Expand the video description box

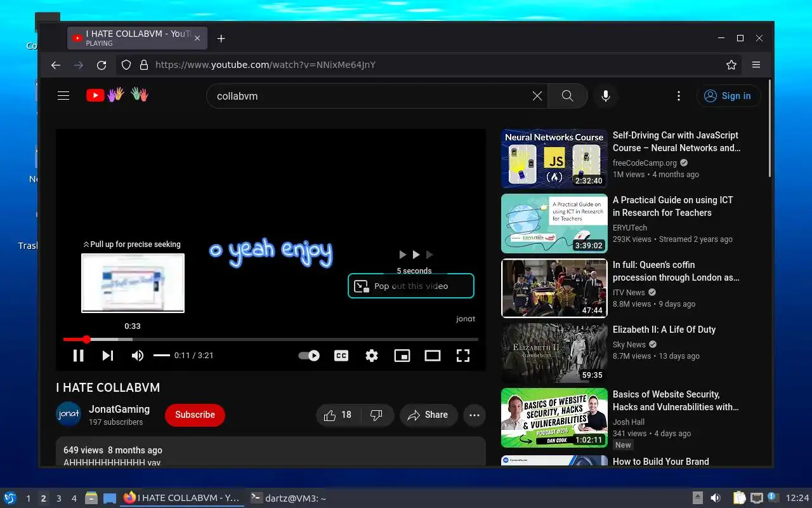click(271, 452)
